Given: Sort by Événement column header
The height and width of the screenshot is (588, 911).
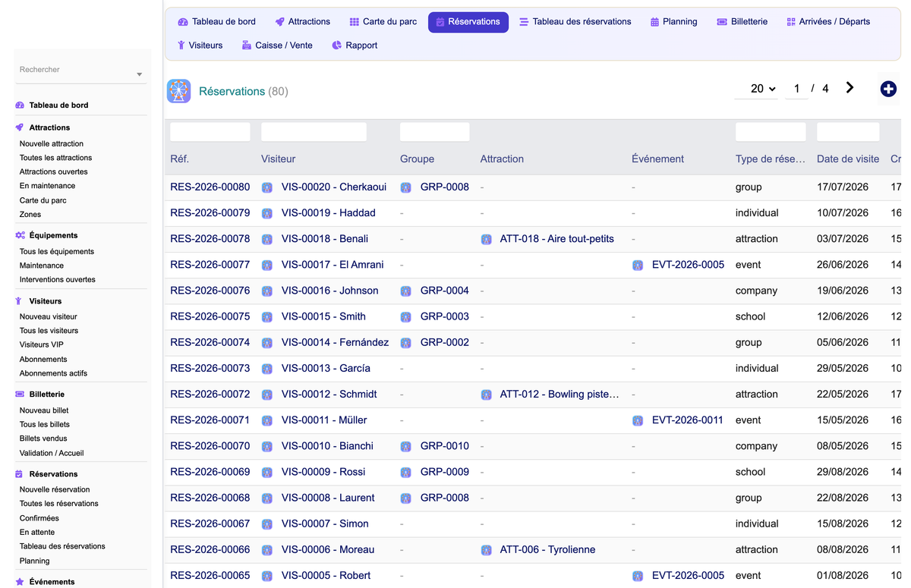Looking at the screenshot, I should click(657, 159).
